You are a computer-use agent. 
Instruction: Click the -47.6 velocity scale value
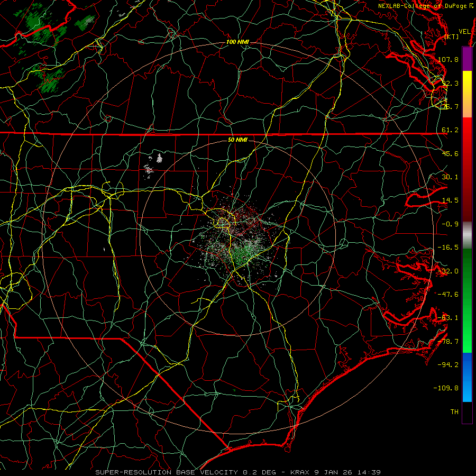tap(448, 295)
